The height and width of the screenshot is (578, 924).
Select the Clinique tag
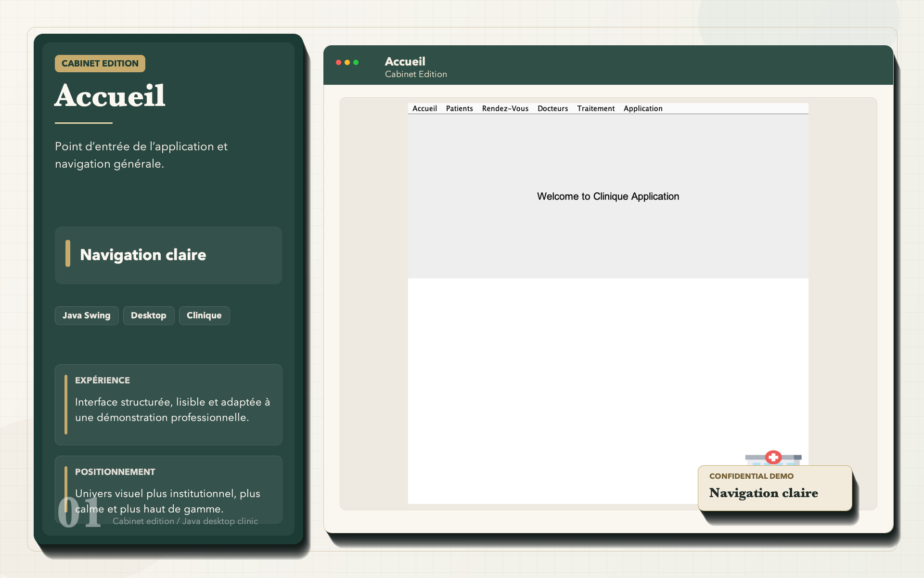point(204,315)
